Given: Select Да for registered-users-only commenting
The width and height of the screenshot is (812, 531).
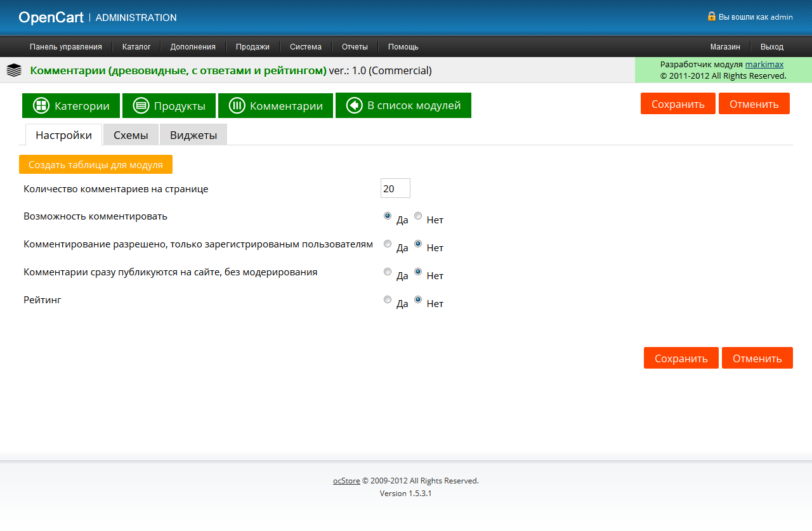Looking at the screenshot, I should (388, 244).
